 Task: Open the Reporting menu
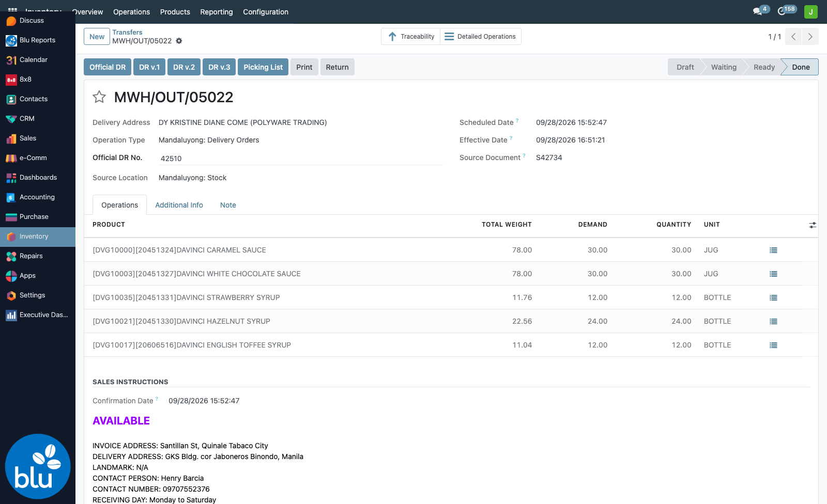217,12
